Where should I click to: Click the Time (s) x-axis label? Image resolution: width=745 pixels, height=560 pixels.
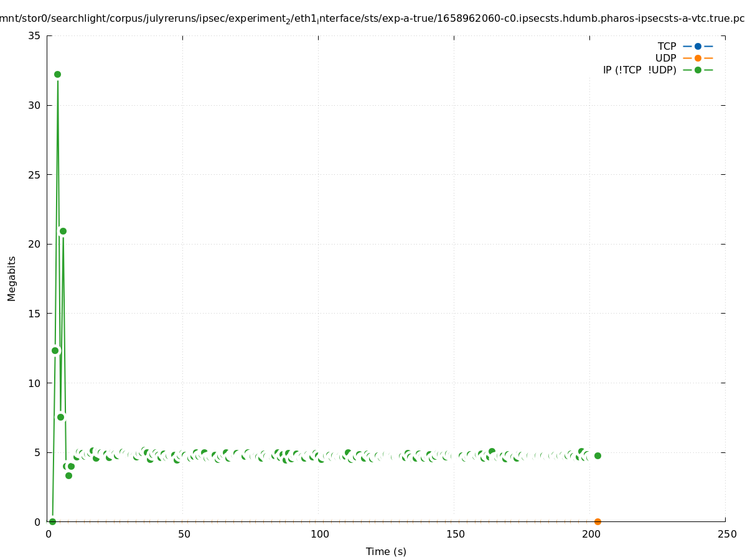(x=386, y=551)
